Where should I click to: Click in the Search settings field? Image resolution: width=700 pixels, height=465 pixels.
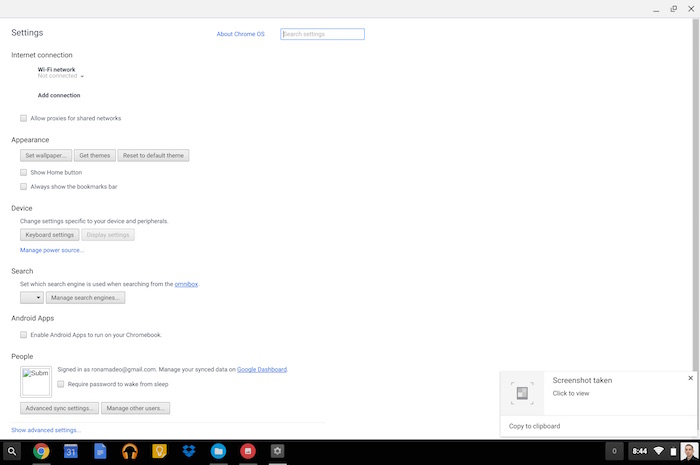[322, 34]
